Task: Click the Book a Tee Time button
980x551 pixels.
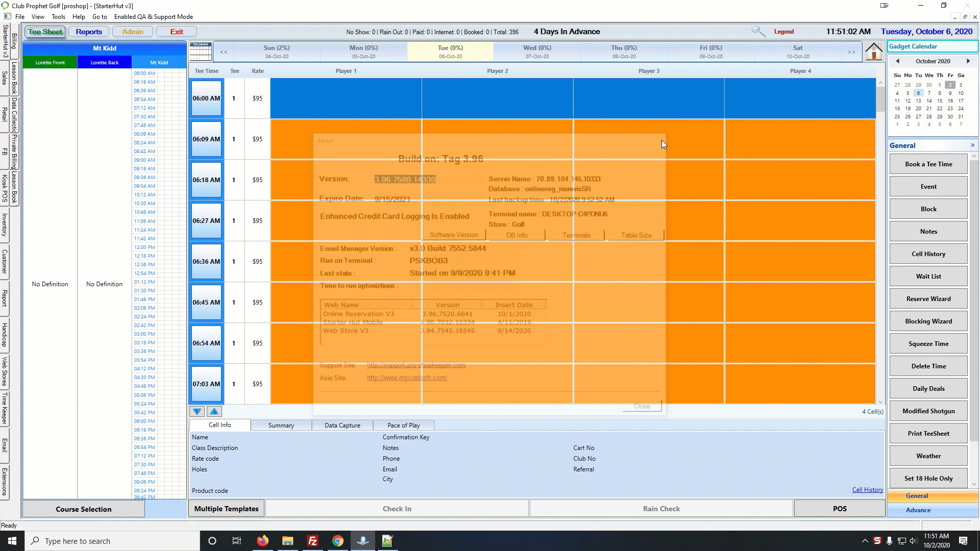Action: point(928,164)
